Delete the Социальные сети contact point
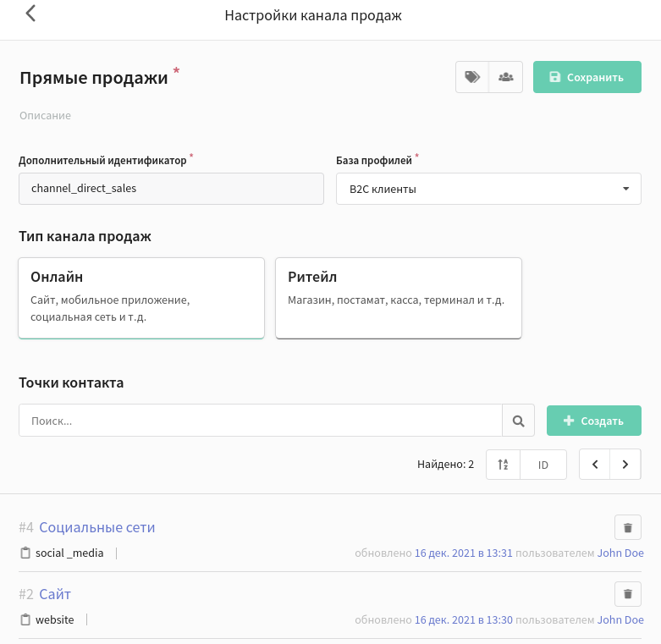This screenshot has width=661, height=644. [628, 527]
